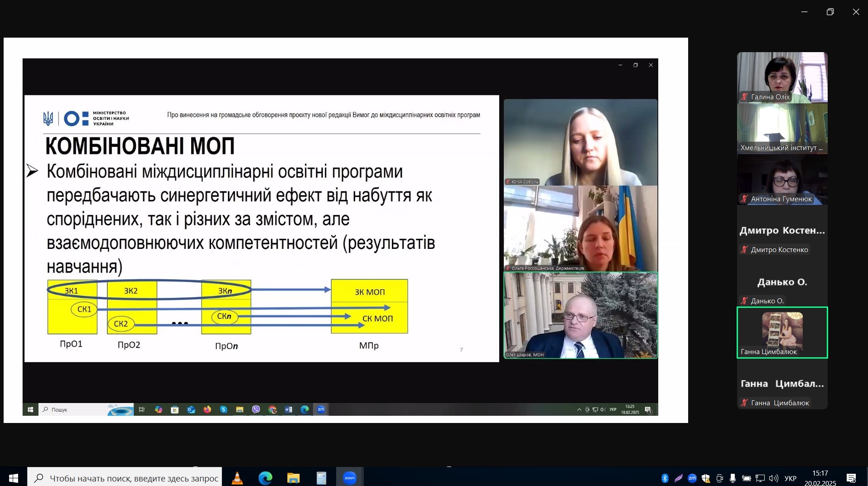Click the muted microphone icon beside Дмитро Костенко
This screenshot has width=868, height=486.
click(744, 249)
